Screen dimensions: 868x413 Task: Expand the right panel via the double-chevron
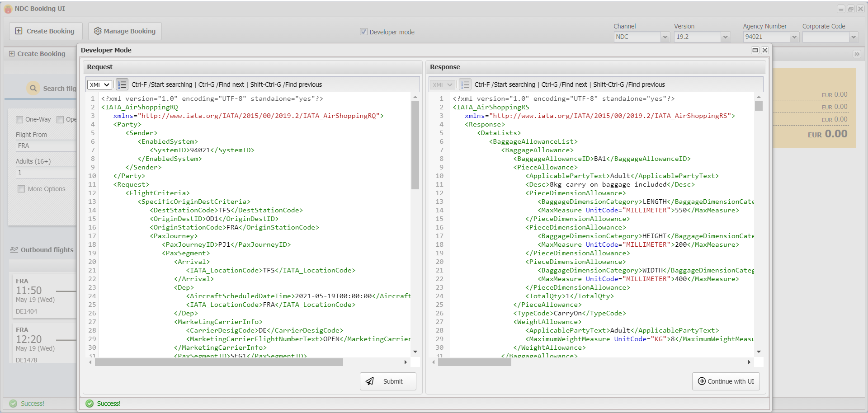(857, 54)
